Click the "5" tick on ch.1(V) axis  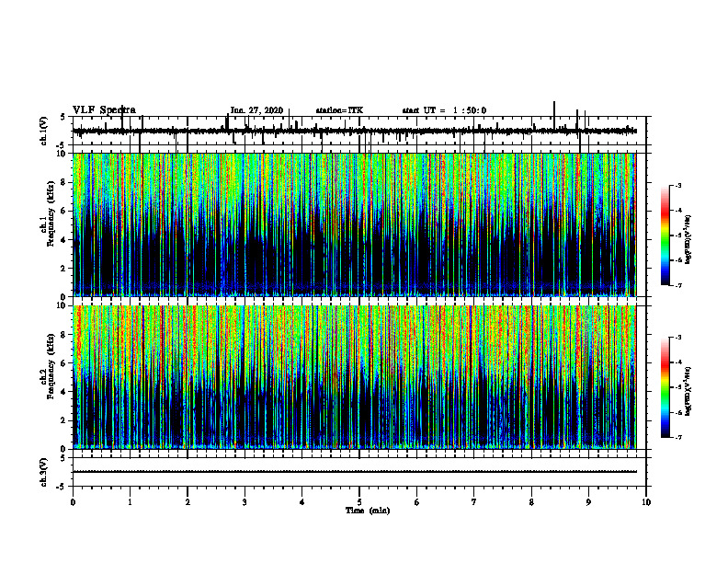click(63, 117)
